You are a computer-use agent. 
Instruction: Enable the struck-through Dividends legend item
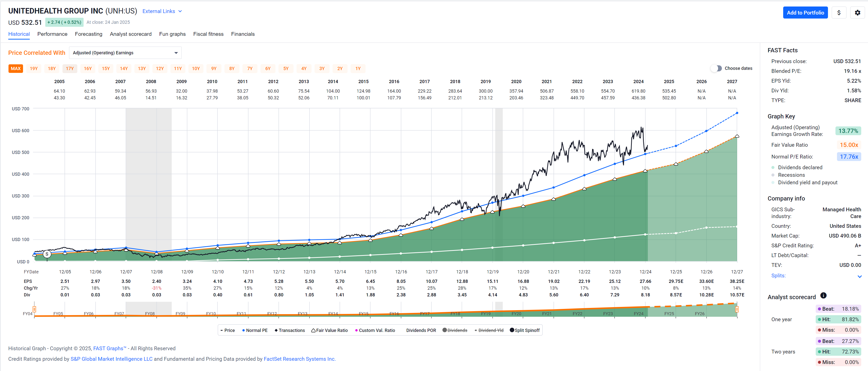click(x=455, y=330)
